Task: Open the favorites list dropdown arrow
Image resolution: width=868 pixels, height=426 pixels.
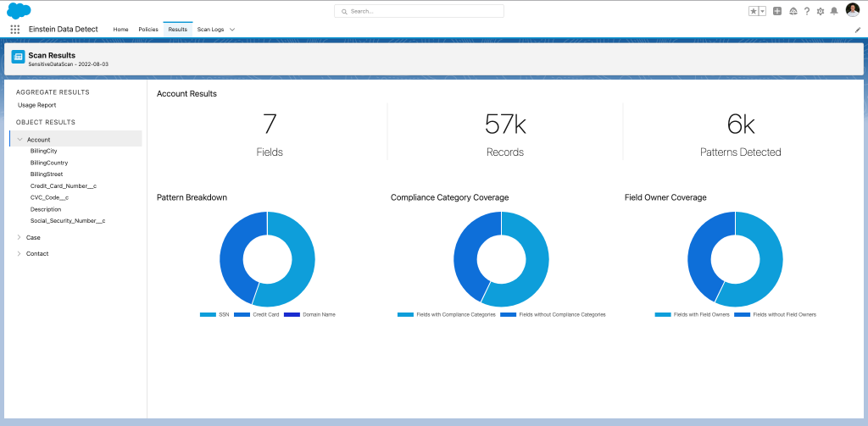Action: [x=762, y=11]
